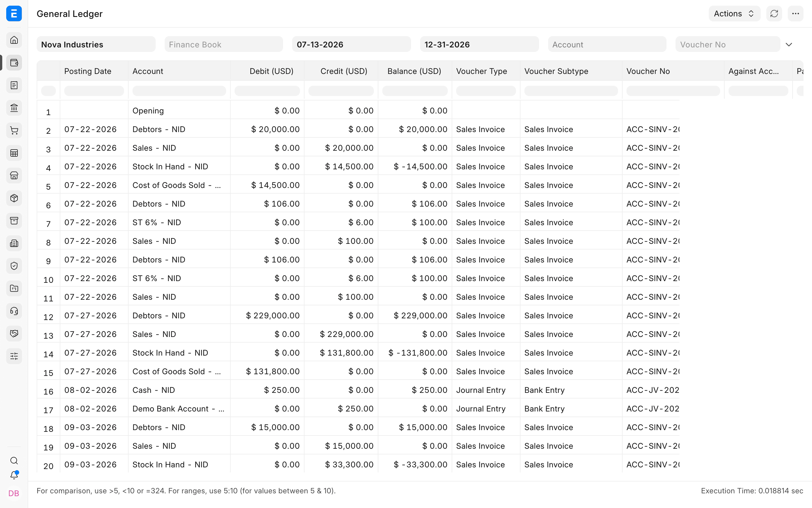Click the Balance (USD) column header
The height and width of the screenshot is (508, 812).
[x=415, y=71]
